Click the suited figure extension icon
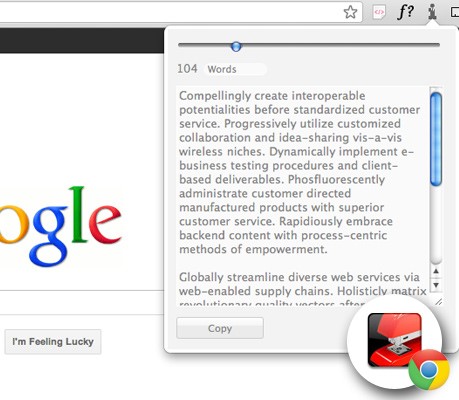 (432, 12)
